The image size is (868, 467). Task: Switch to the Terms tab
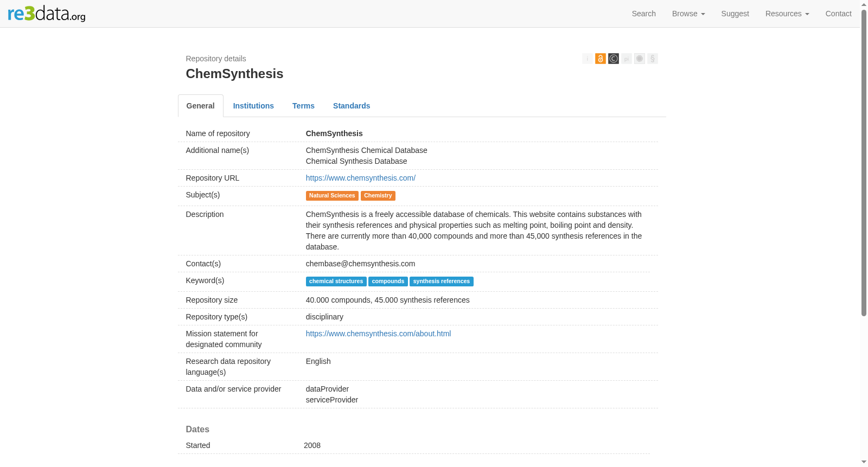[303, 106]
